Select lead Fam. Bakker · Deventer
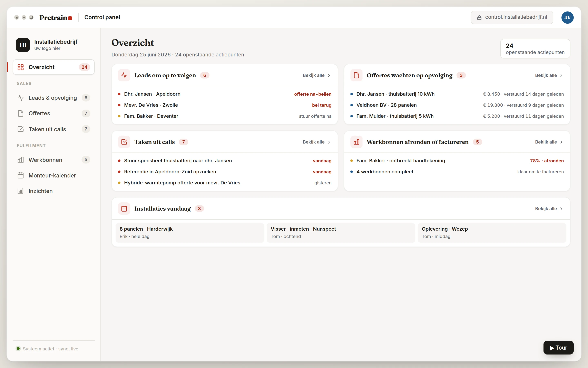 click(x=225, y=116)
